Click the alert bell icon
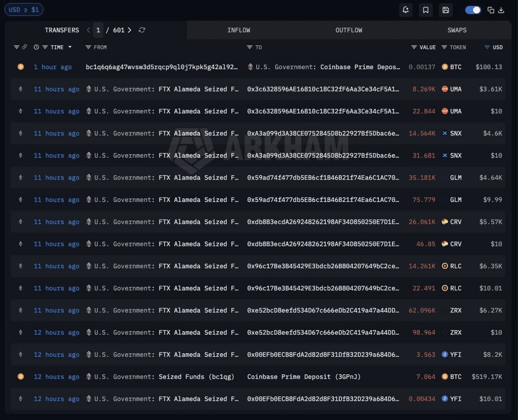 [405, 10]
